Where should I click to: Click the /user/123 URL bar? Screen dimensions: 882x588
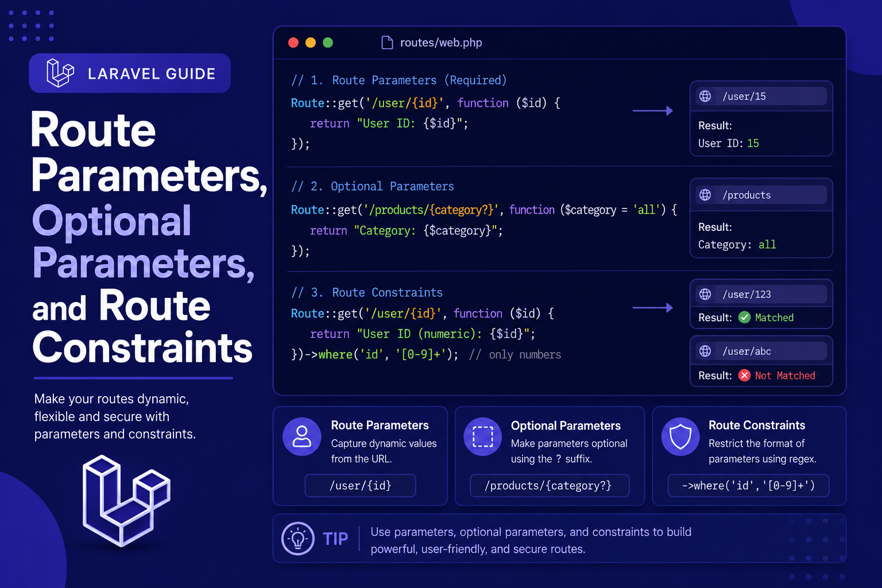tap(761, 294)
